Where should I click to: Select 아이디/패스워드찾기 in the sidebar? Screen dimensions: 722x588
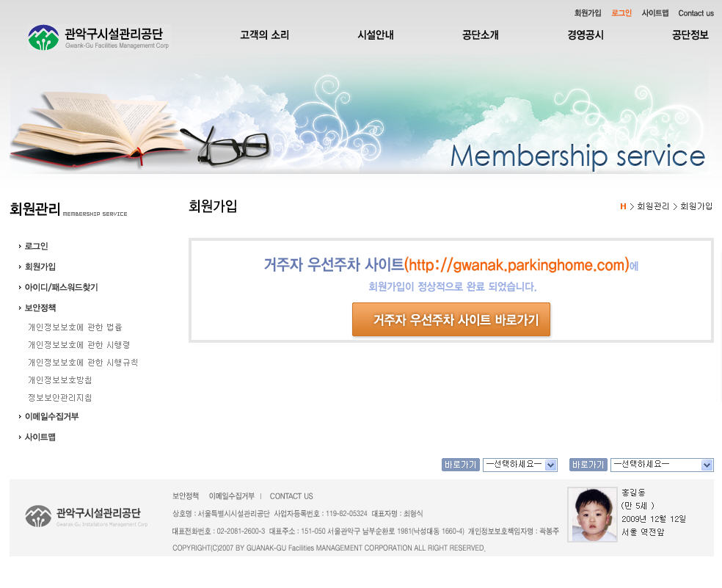pyautogui.click(x=61, y=287)
